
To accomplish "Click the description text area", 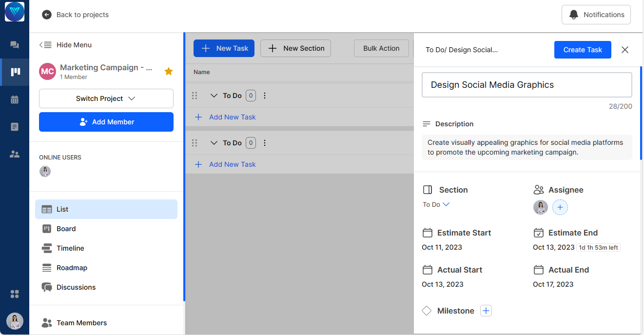I will 527,147.
